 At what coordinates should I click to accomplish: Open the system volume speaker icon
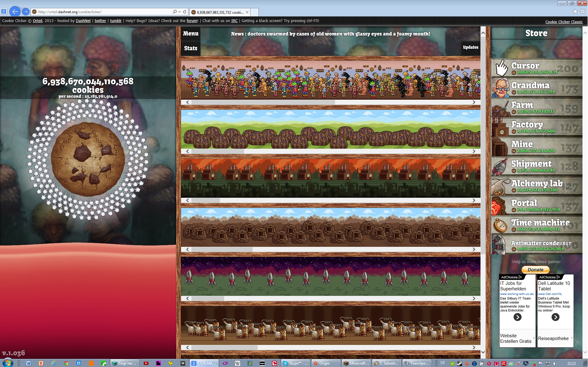coord(555,364)
